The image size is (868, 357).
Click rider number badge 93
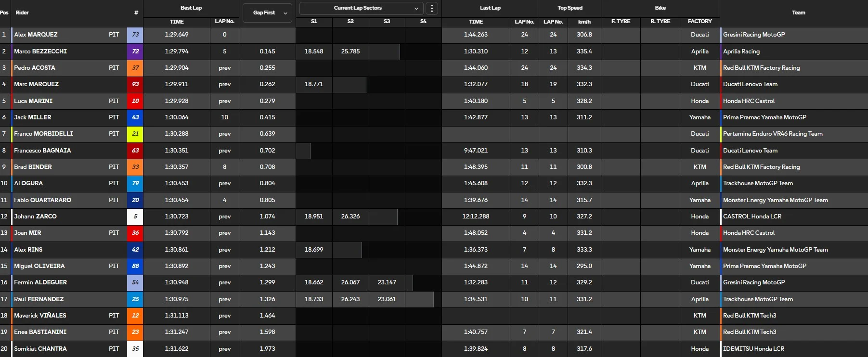point(135,84)
